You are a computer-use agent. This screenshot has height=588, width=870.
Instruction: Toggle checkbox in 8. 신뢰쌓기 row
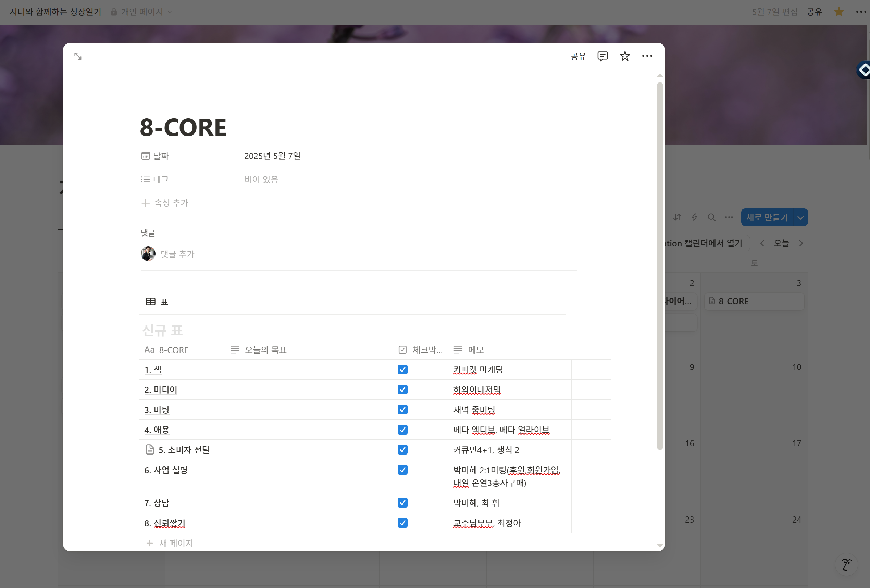[402, 523]
